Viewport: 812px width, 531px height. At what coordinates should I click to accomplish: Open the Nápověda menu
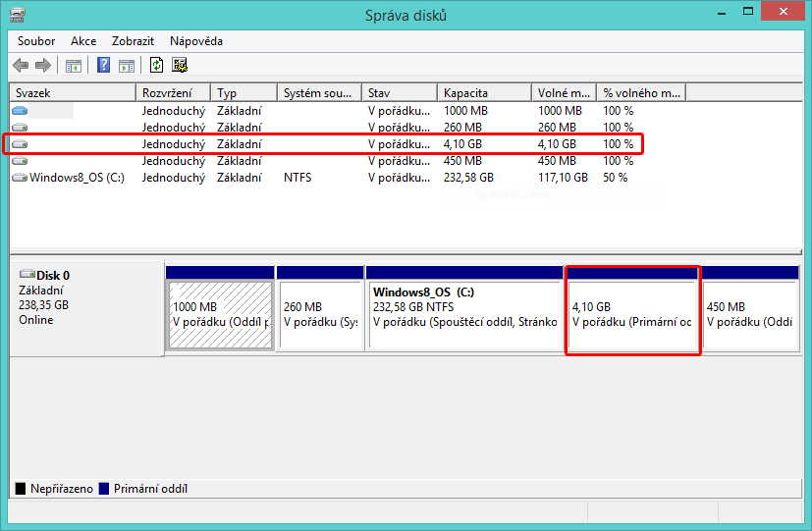pos(196,41)
